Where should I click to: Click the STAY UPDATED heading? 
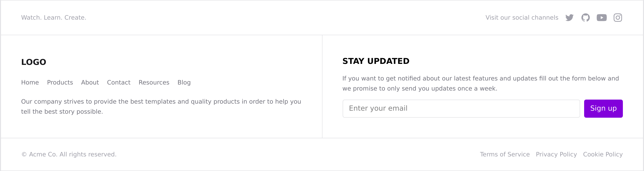point(376,61)
